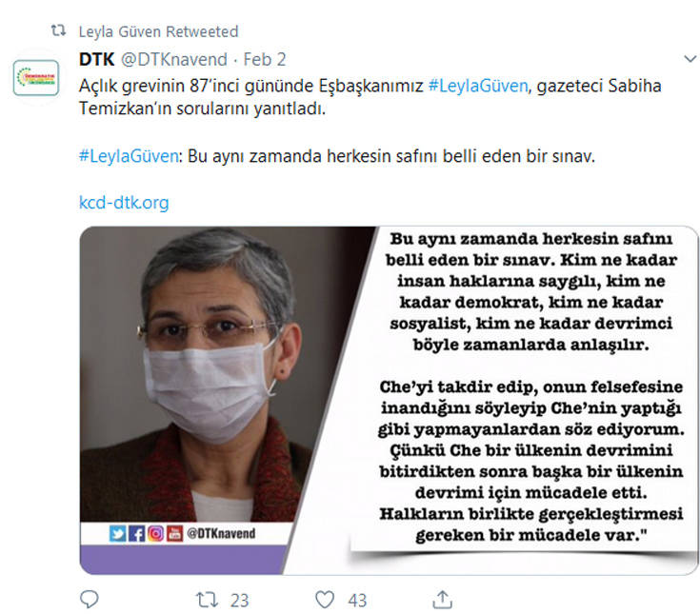The height and width of the screenshot is (614, 700).
Task: Expand the tweet options chevron menu
Action: coord(690,59)
